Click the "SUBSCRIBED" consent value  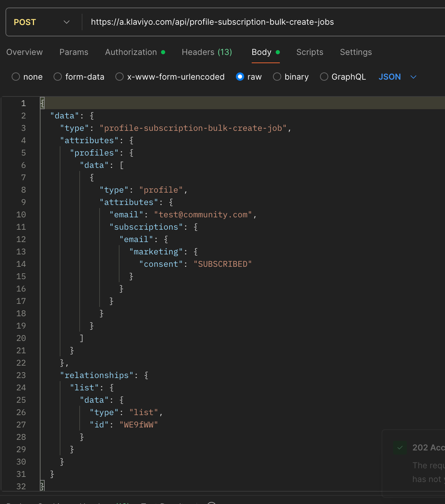223,264
